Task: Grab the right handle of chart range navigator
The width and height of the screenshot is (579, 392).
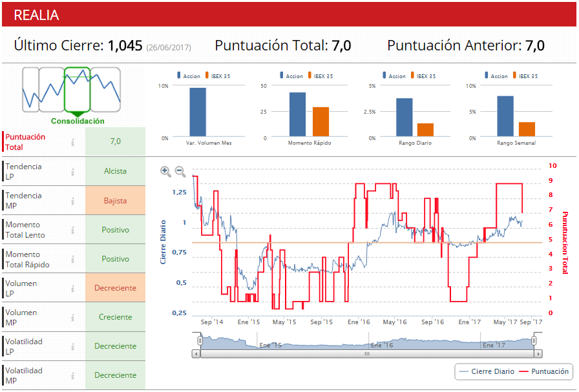Action: [x=534, y=340]
